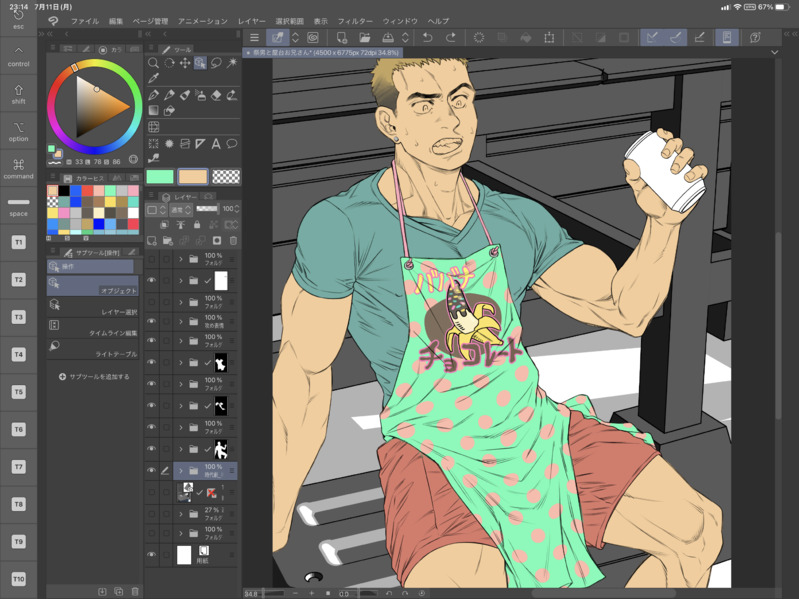This screenshot has width=799, height=599.
Task: Choose the Eraser tool
Action: point(216,96)
